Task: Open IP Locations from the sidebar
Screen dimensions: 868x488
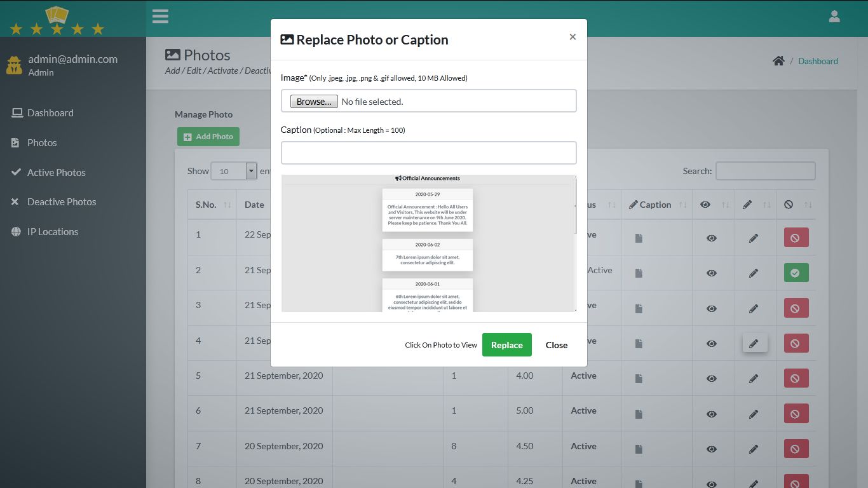Action: [52, 231]
